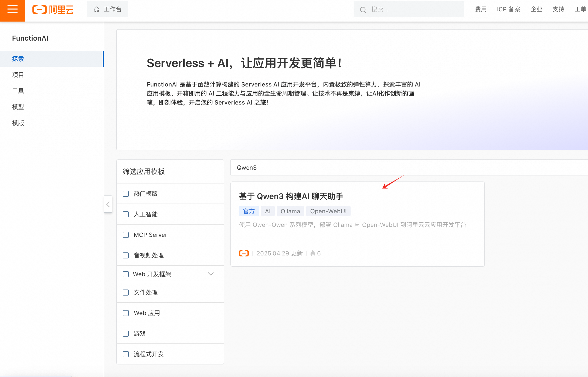Go to the 模型 sidebar section
This screenshot has width=588, height=377.
pyautogui.click(x=18, y=107)
